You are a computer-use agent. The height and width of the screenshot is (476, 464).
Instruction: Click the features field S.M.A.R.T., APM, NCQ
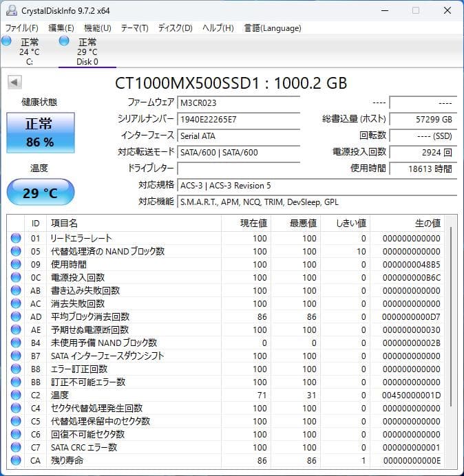pyautogui.click(x=317, y=202)
